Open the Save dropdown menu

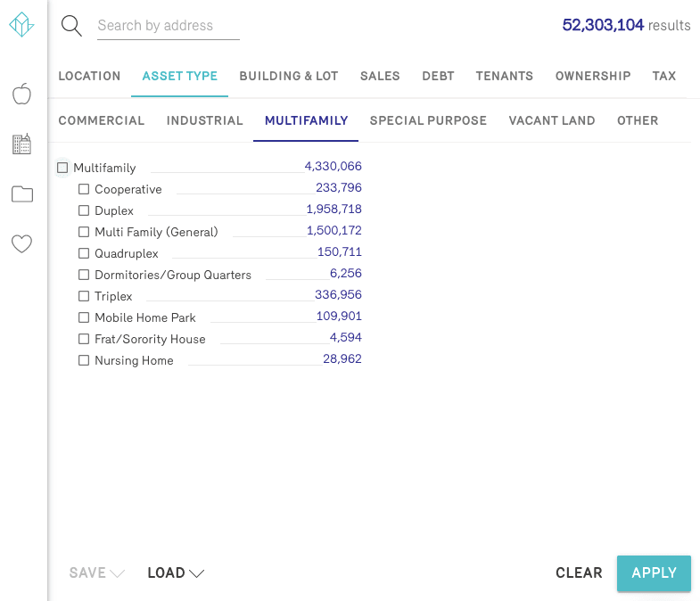tap(96, 573)
